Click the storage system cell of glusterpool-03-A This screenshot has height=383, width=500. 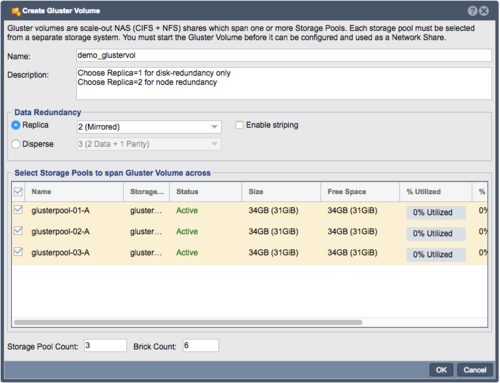(x=146, y=253)
